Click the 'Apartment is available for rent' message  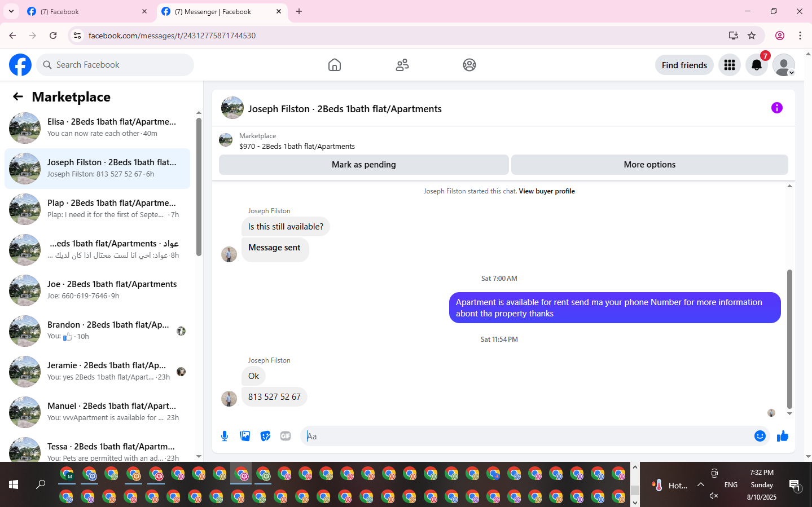615,308
